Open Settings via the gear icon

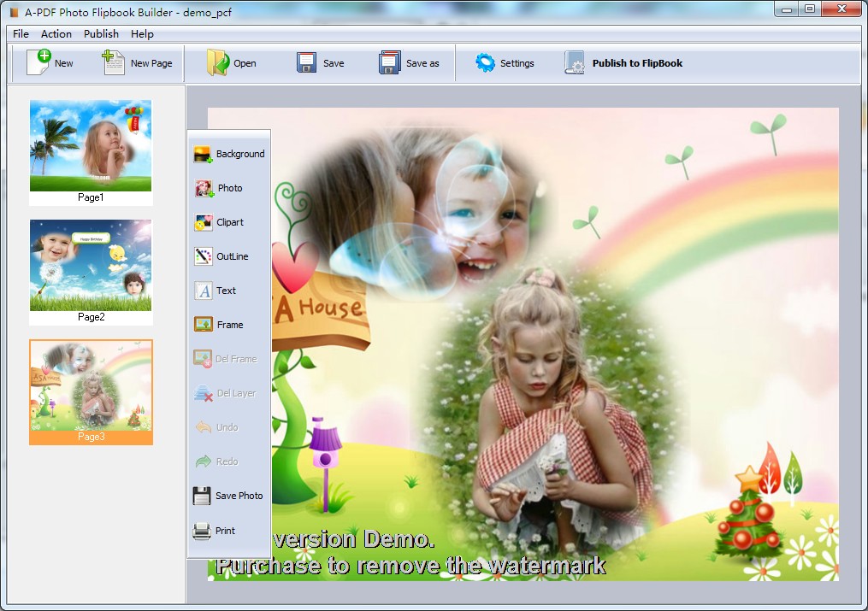pos(485,62)
